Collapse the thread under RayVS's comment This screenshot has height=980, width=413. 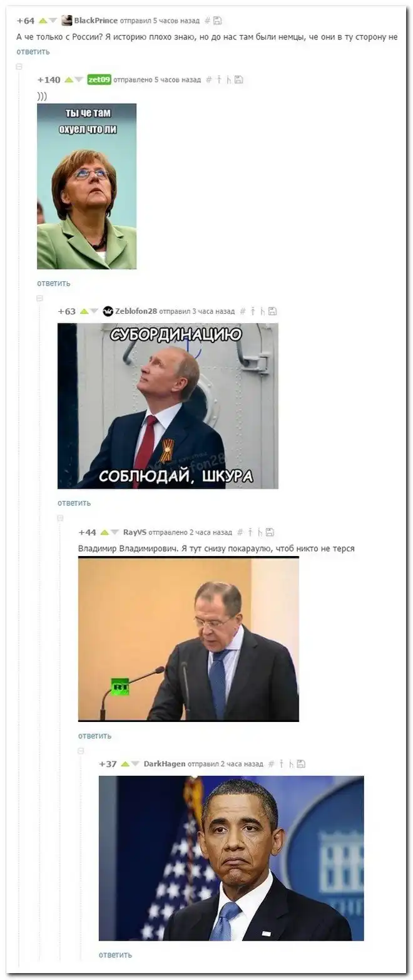[81, 750]
